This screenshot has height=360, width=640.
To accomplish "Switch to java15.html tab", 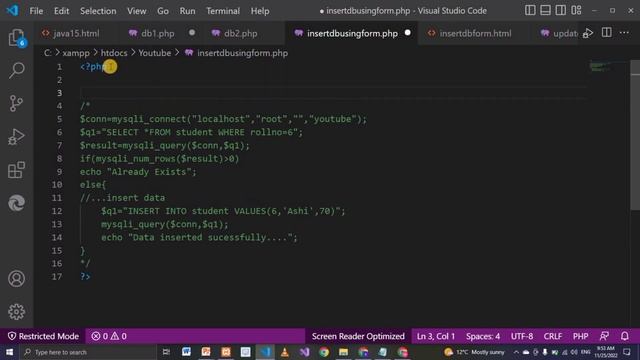I will click(76, 33).
